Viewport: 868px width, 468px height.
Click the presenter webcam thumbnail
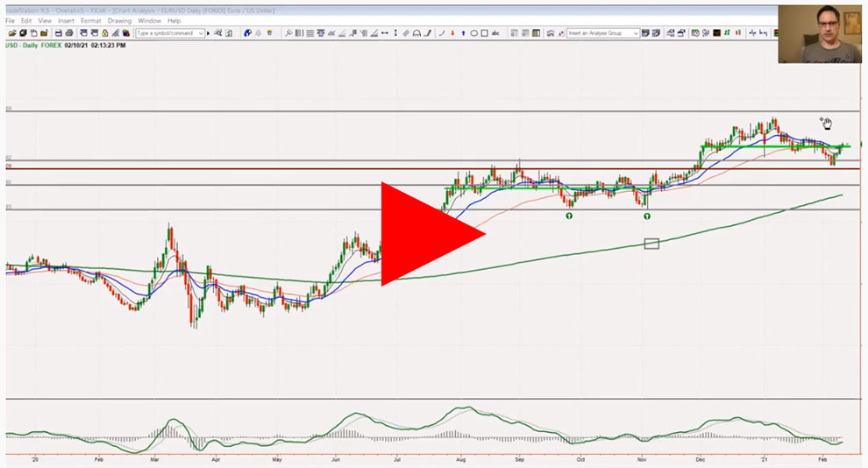[x=819, y=34]
